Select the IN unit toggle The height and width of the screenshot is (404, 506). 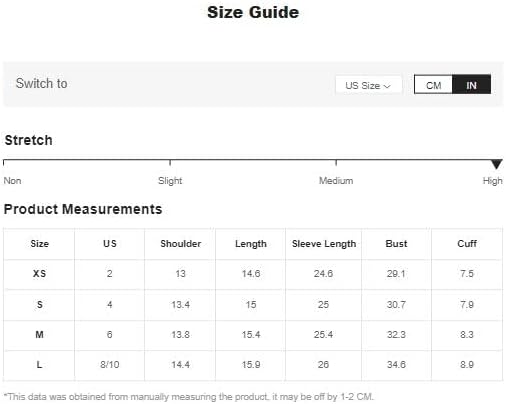tap(471, 85)
